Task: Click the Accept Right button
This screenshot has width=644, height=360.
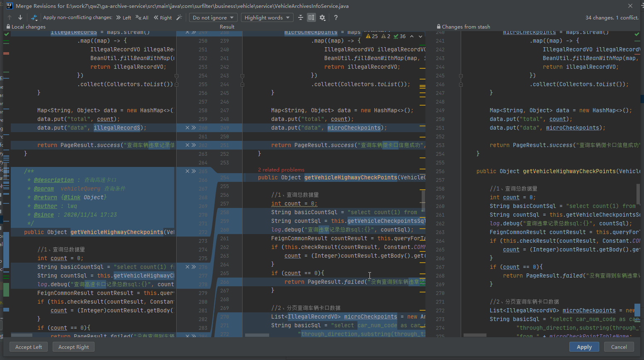Action: [74, 347]
